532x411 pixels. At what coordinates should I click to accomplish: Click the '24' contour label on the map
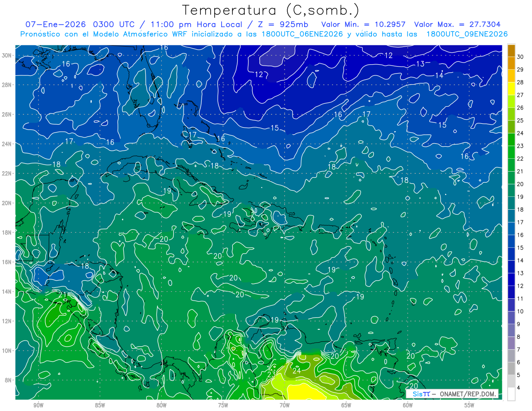click(297, 371)
